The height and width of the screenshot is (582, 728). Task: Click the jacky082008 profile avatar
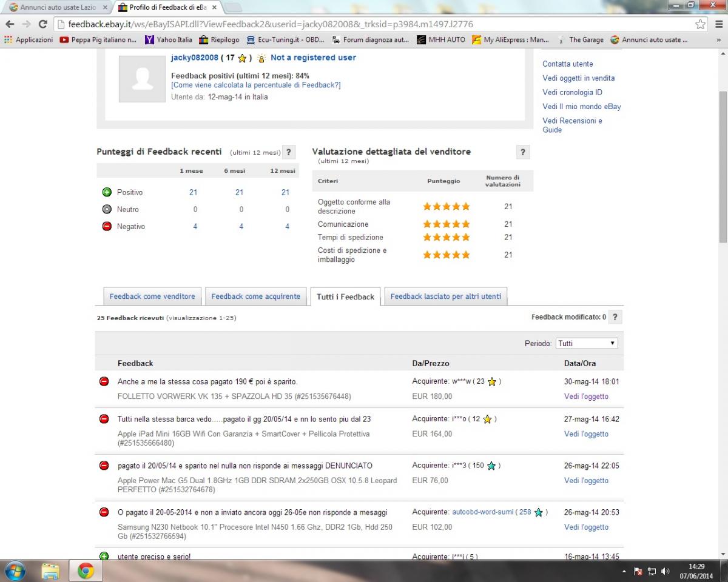[142, 79]
